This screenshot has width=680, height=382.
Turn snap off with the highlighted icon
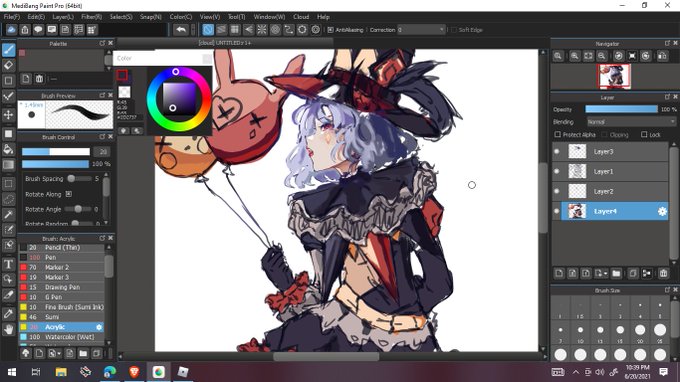click(208, 29)
